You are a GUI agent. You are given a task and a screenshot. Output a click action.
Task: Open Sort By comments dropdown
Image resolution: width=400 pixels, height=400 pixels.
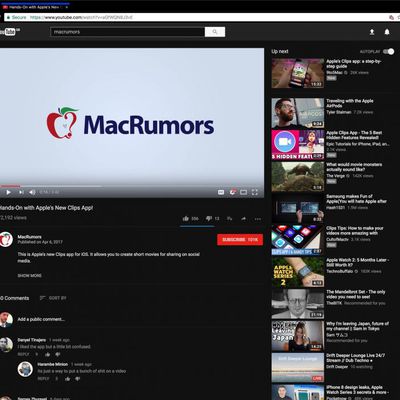click(53, 298)
